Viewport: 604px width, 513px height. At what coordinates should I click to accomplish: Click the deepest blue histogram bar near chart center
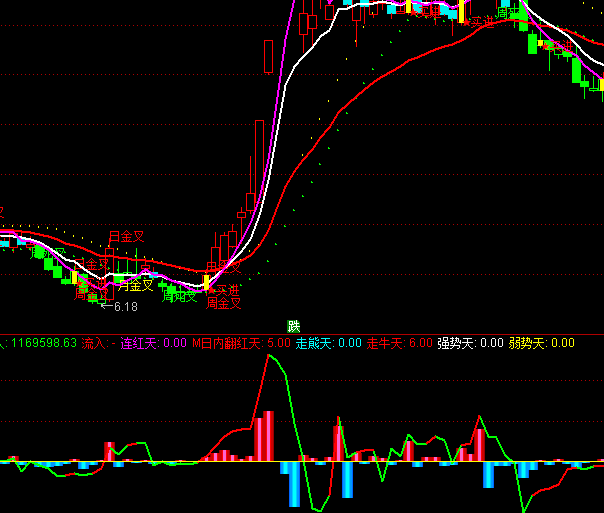tap(294, 483)
